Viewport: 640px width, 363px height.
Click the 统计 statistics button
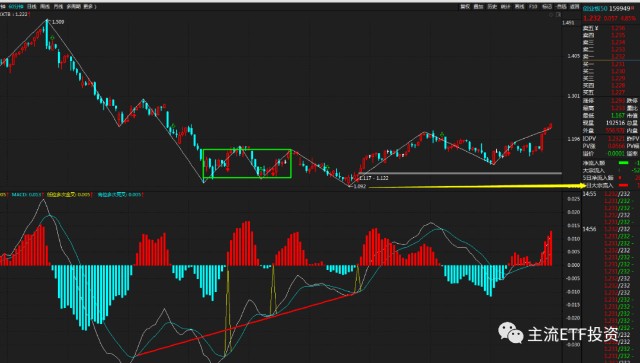tap(506, 7)
